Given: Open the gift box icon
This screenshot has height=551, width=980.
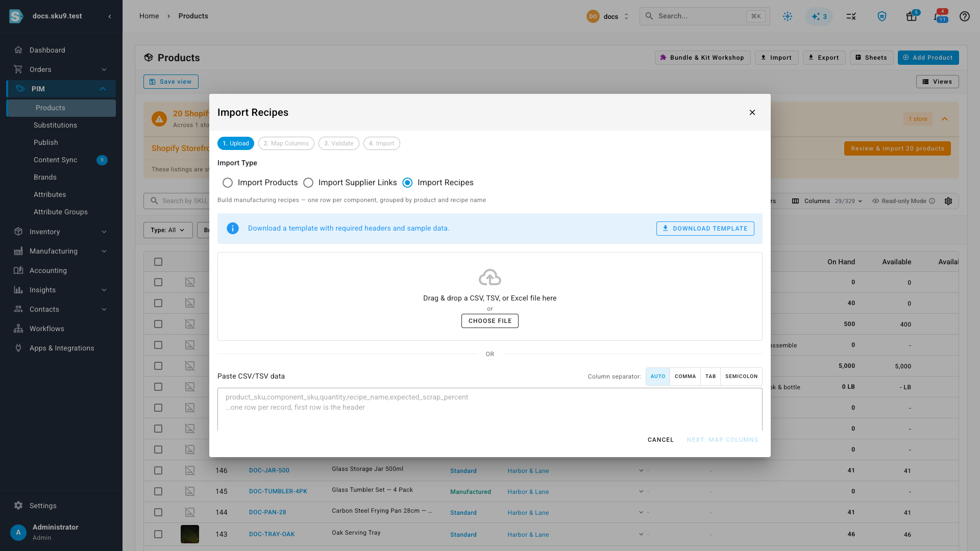Looking at the screenshot, I should click(x=911, y=16).
